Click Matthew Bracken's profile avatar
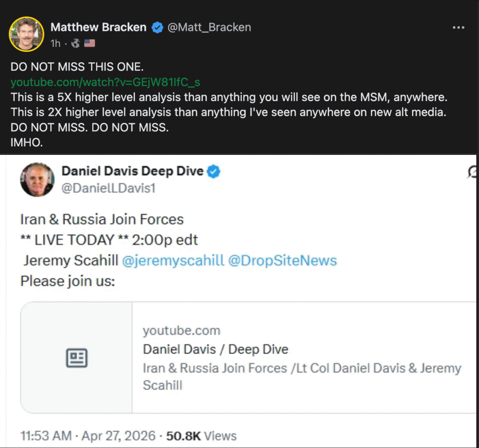This screenshot has width=479, height=448. click(27, 34)
